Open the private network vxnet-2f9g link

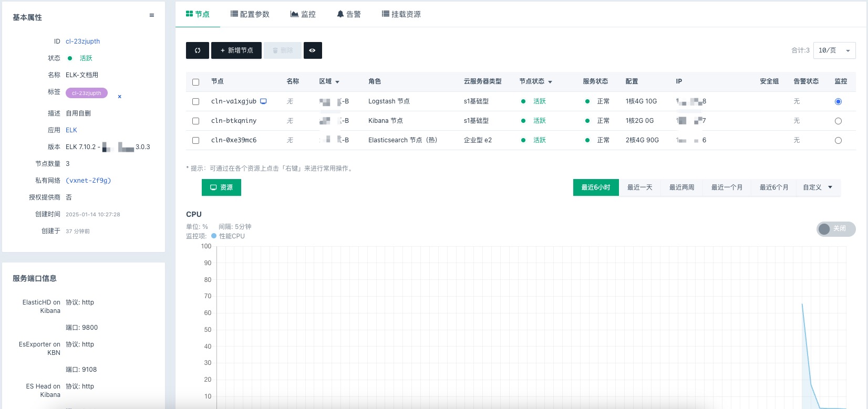(88, 181)
